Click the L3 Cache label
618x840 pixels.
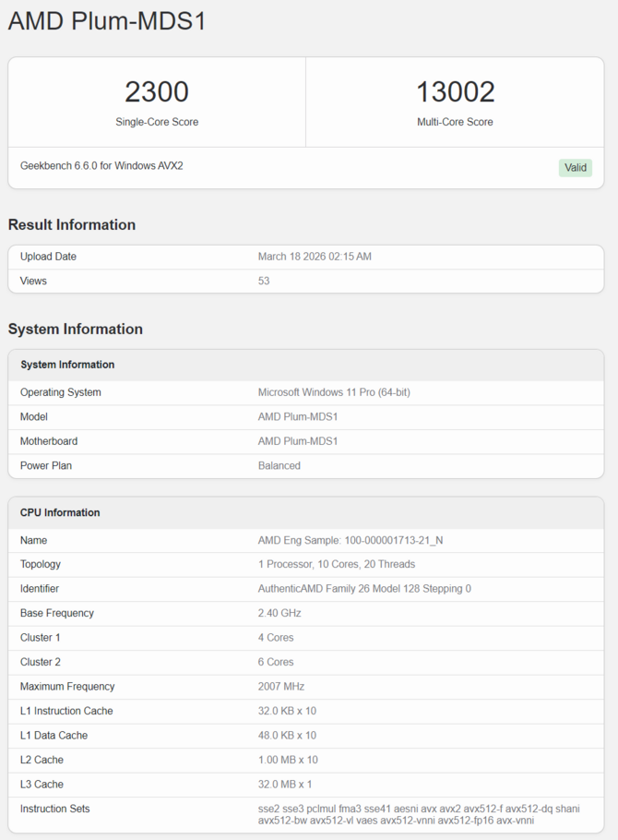point(42,785)
